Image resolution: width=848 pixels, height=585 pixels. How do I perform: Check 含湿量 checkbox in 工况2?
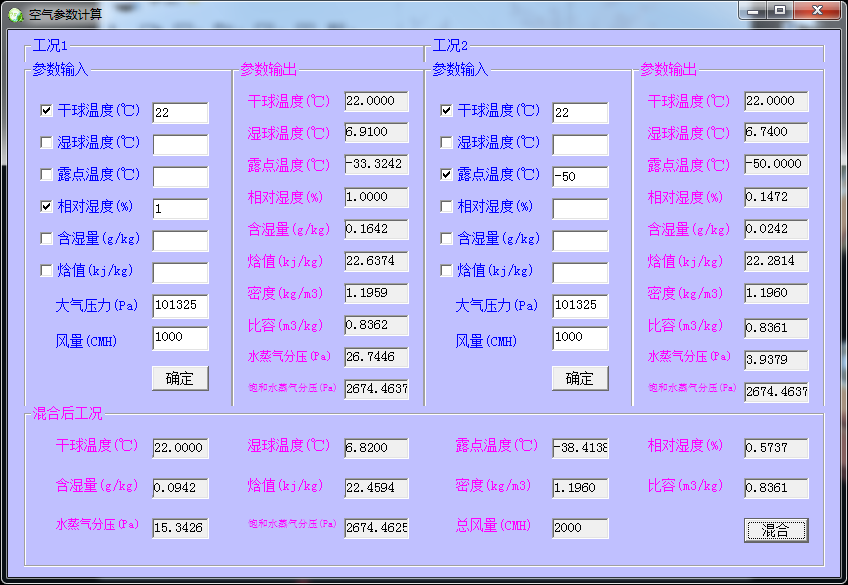pos(446,238)
